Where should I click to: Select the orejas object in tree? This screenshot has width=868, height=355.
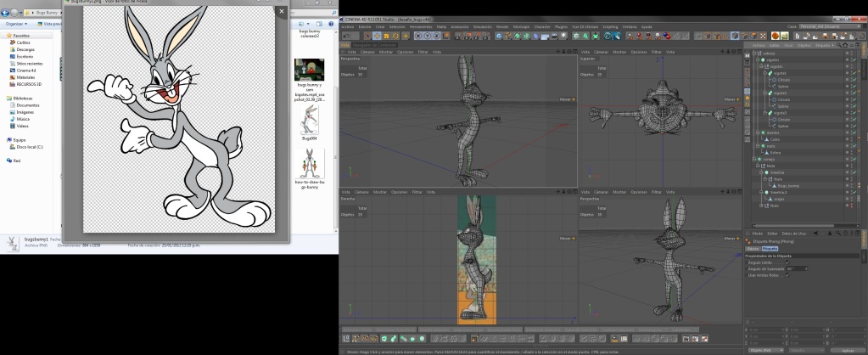point(780,199)
